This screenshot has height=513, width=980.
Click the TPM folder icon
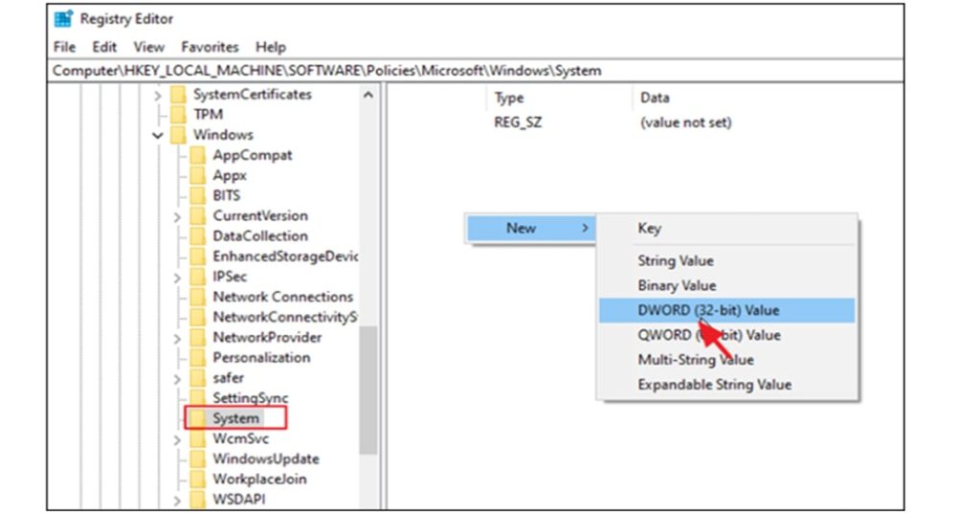179,114
